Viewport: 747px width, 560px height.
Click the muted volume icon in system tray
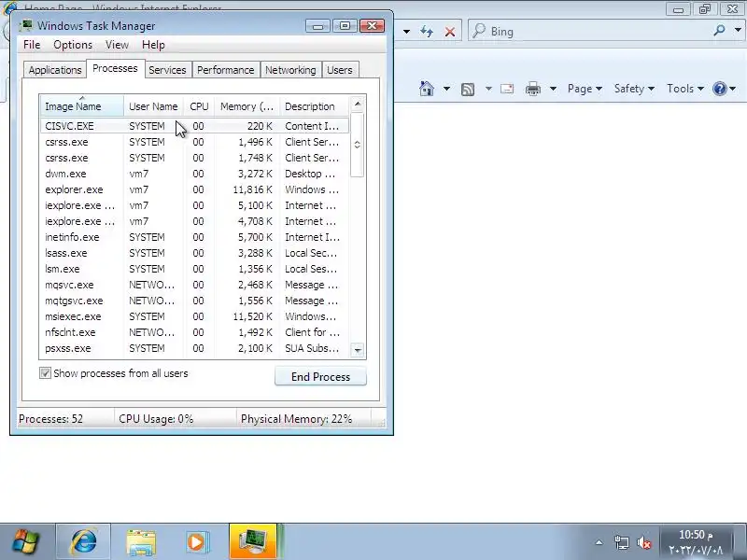[x=644, y=542]
